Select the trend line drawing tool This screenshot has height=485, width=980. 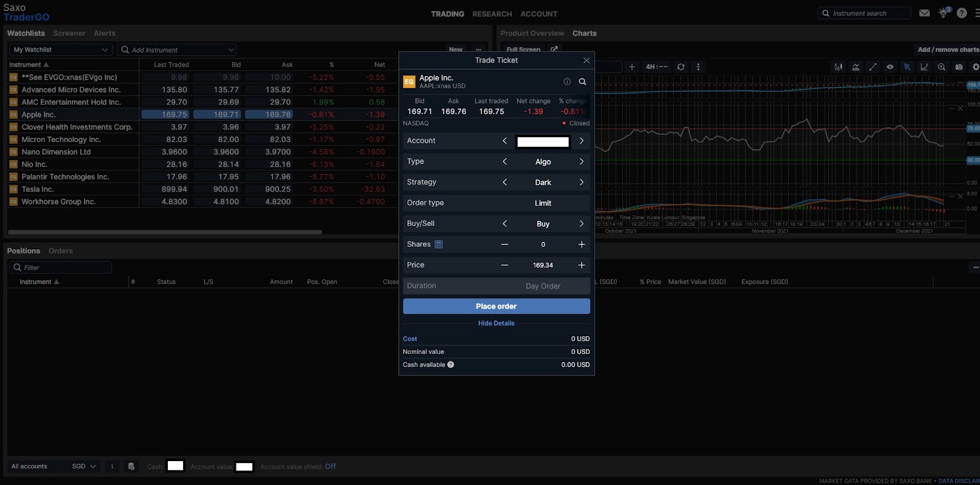[x=873, y=67]
